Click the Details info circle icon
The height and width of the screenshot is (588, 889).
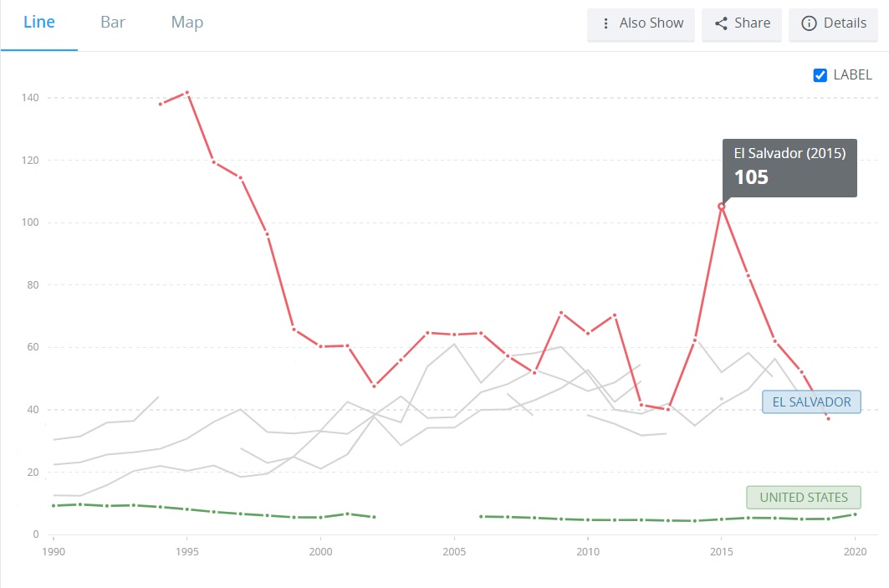pyautogui.click(x=809, y=23)
